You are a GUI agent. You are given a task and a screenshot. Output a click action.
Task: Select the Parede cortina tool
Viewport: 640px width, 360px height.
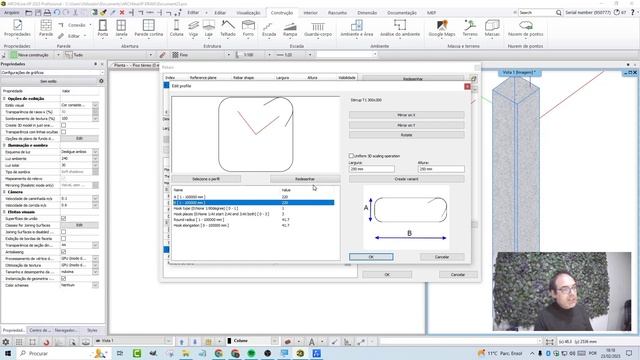(149, 28)
